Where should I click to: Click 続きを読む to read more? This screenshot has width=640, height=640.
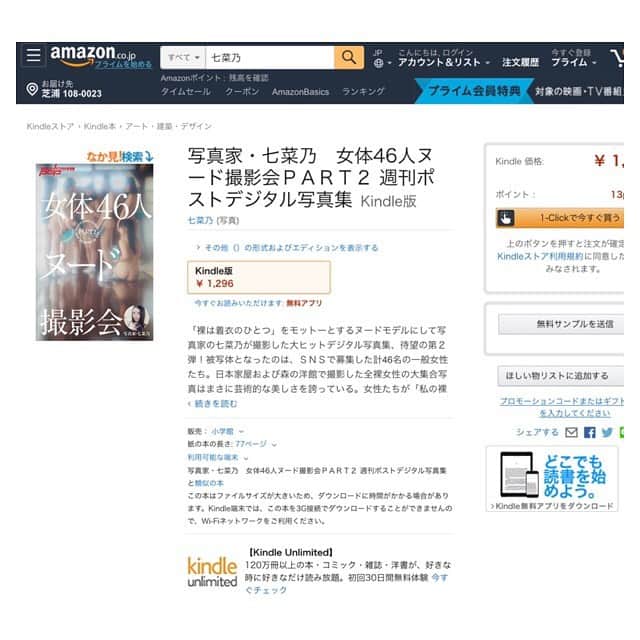click(x=212, y=404)
